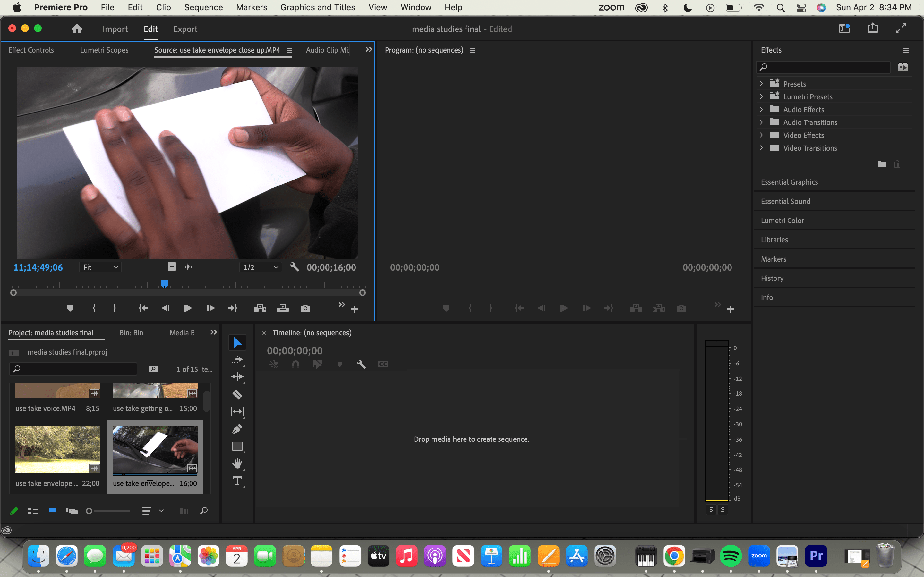Expand the Video Effects folder
This screenshot has height=577, width=924.
761,135
